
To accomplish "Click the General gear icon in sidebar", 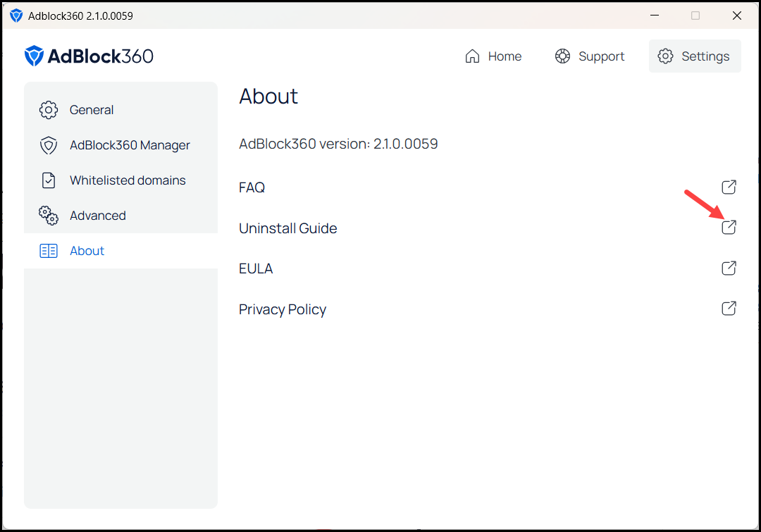I will [49, 110].
